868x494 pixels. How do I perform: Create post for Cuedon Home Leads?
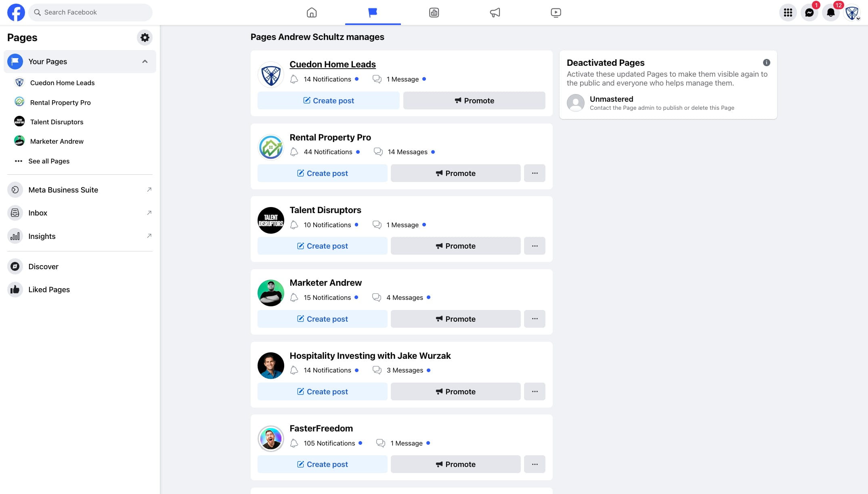(x=329, y=100)
